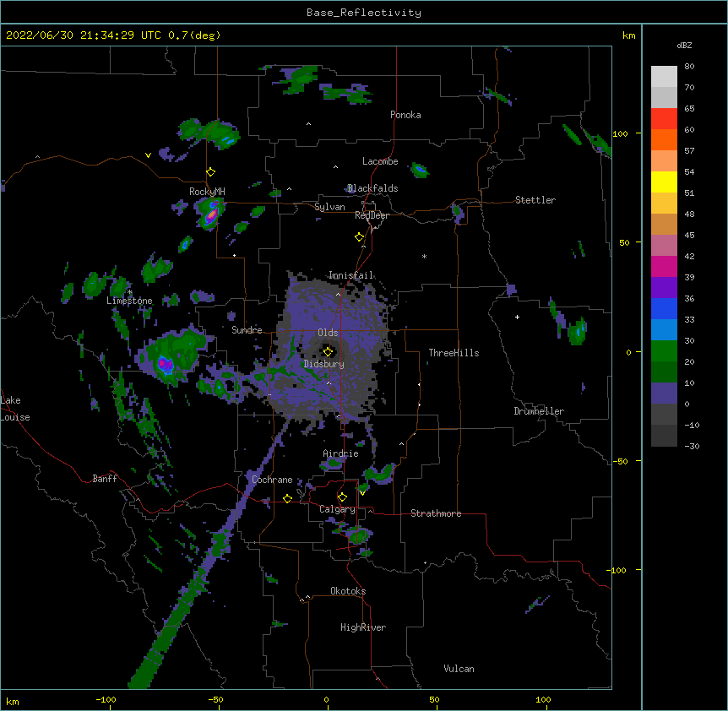Click the Didsbury town label
Image resolution: width=728 pixels, height=711 pixels.
(x=324, y=364)
